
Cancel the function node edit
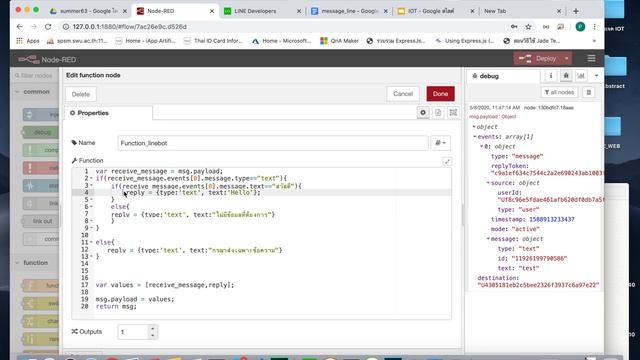click(x=403, y=94)
